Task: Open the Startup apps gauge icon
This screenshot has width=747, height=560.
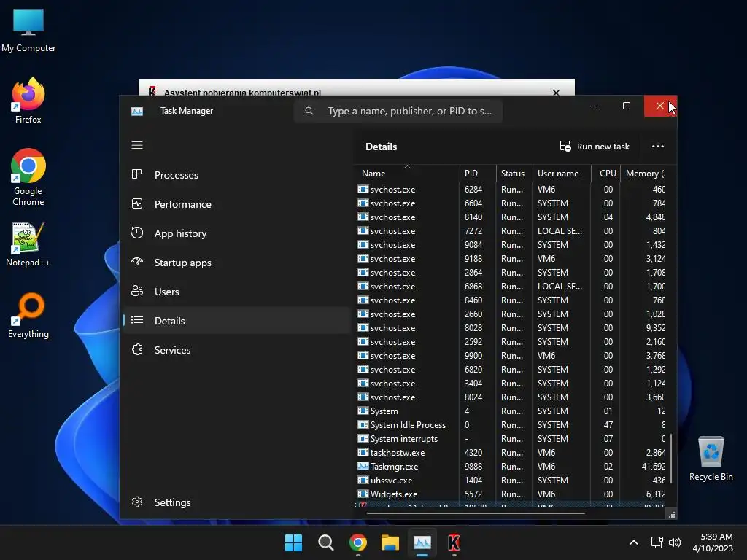Action: point(136,262)
